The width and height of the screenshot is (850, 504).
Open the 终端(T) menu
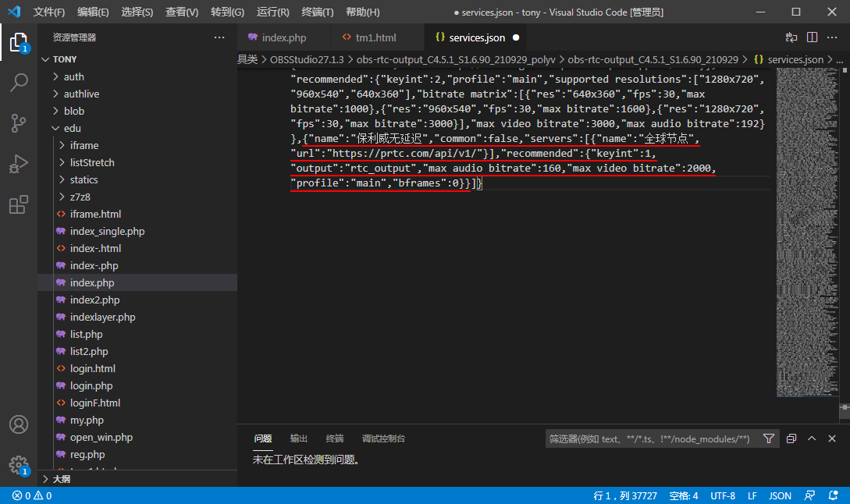317,12
